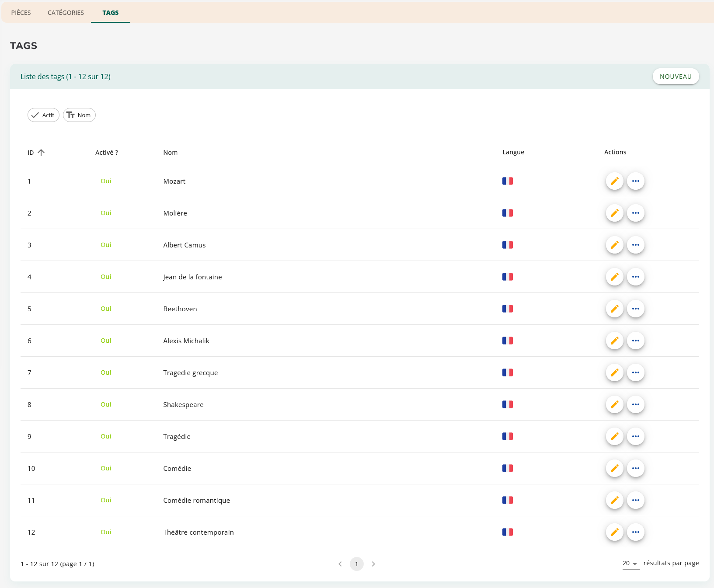Open more actions for Alexis Michalik

click(635, 341)
